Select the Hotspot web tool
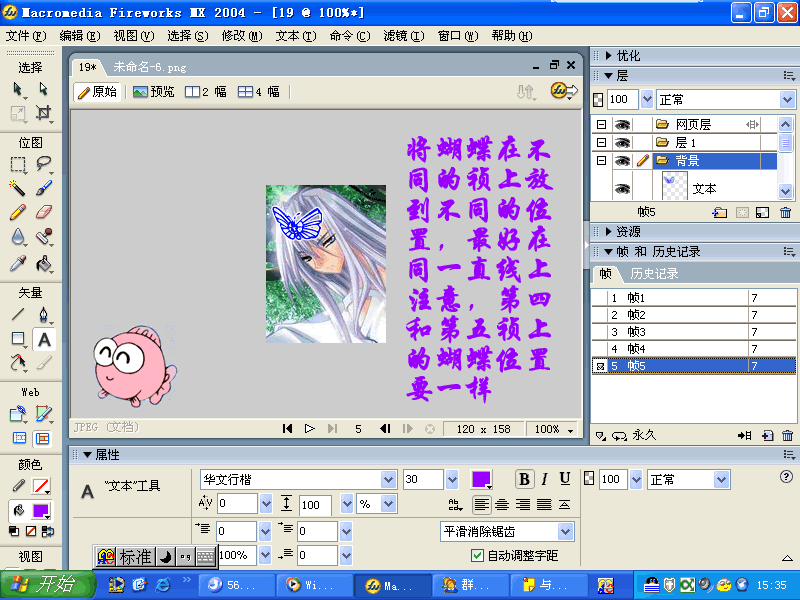The image size is (800, 600). pyautogui.click(x=18, y=413)
